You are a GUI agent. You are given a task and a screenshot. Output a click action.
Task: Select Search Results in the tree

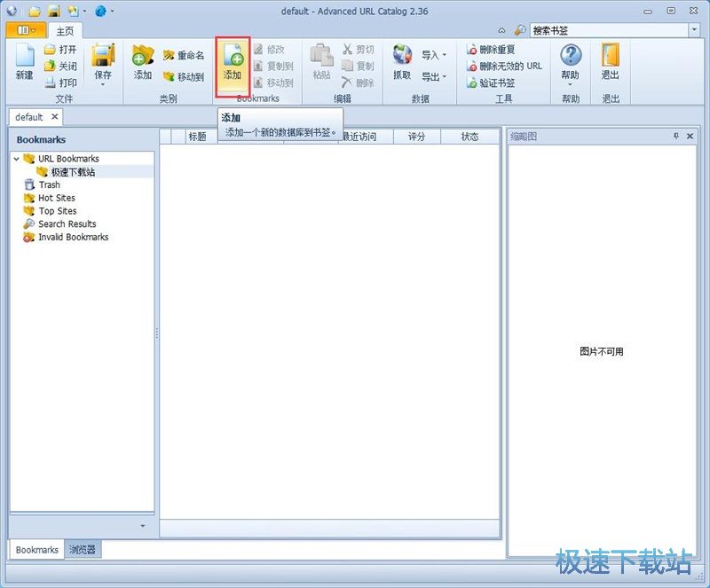click(67, 223)
